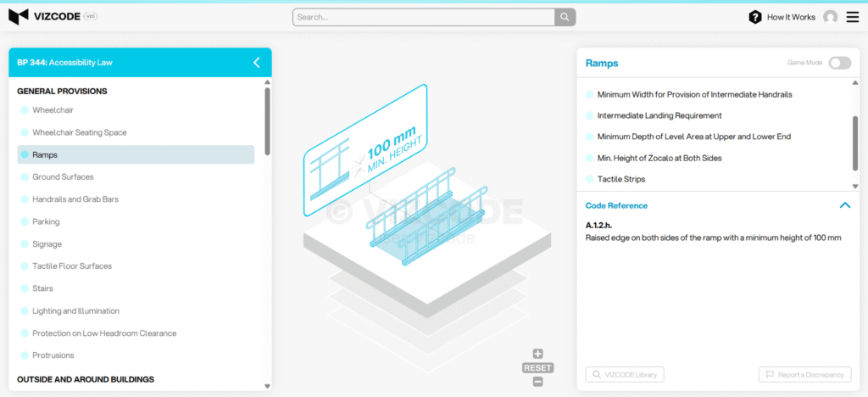The image size is (868, 397).
Task: Open the hamburger menu icon
Action: pos(852,17)
